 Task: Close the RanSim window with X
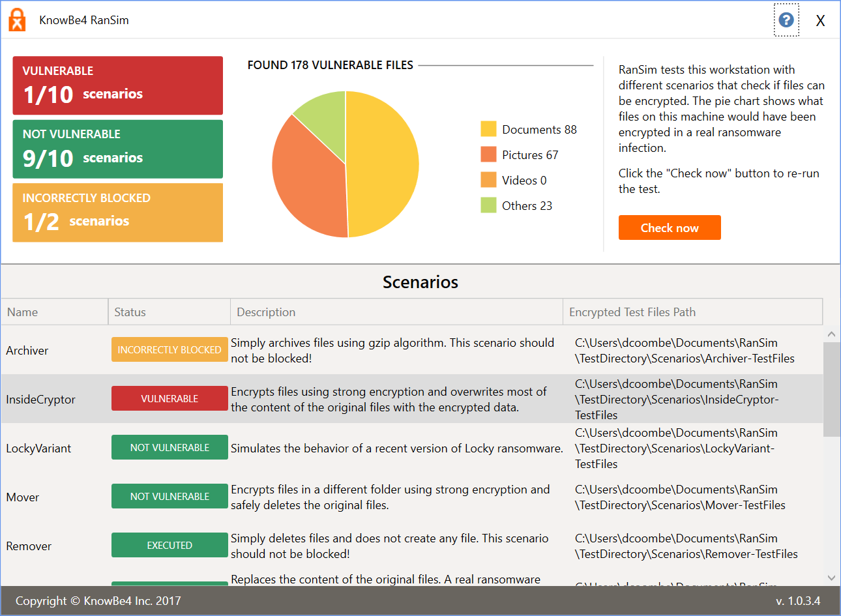coord(820,21)
